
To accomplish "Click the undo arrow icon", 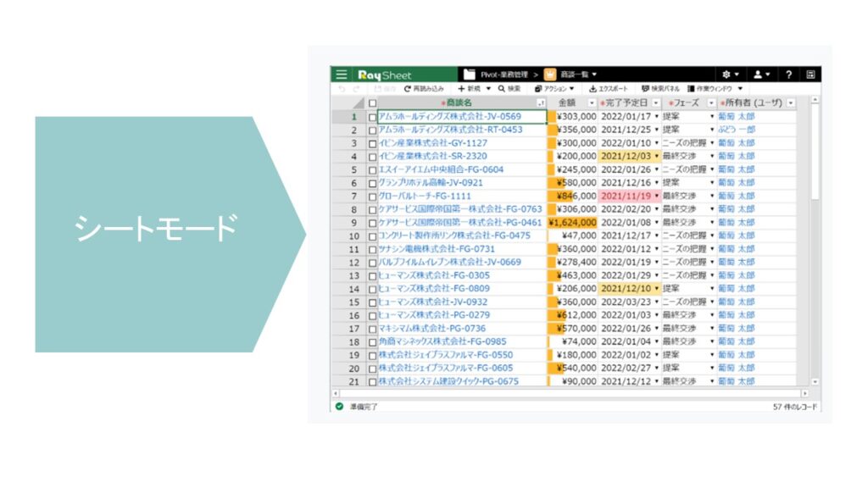I will 342,88.
